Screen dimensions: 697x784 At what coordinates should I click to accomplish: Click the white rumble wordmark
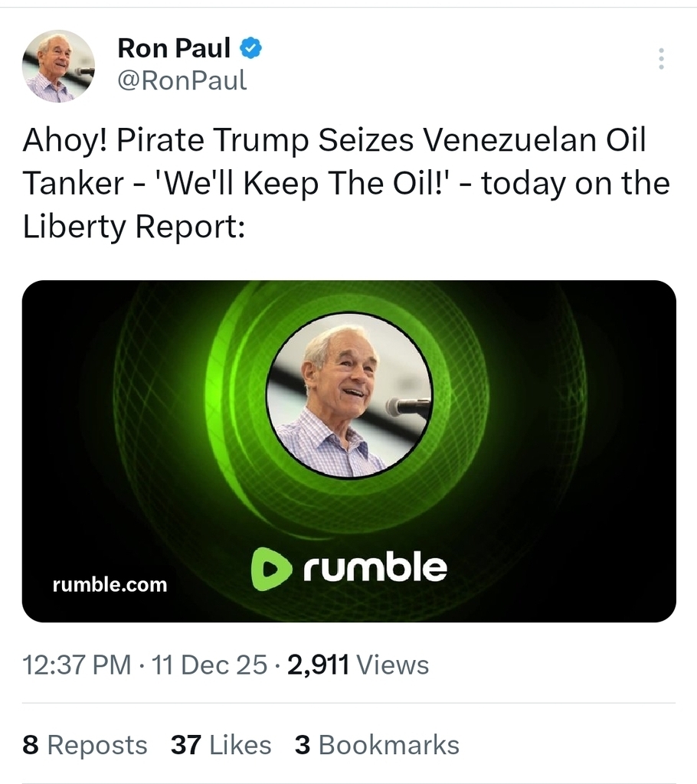tap(375, 568)
